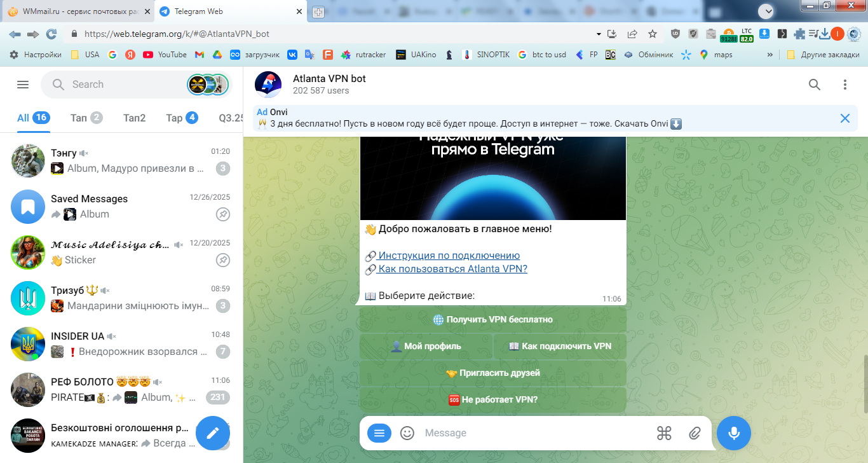The image size is (868, 463).
Task: Switch to the WMmail.ru browser tab
Action: tap(78, 11)
